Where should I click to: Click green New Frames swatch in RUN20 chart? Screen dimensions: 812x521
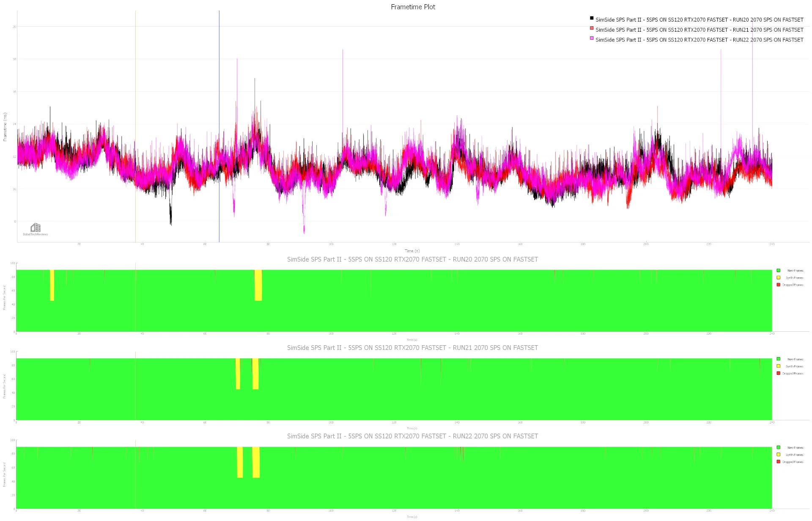click(x=778, y=270)
